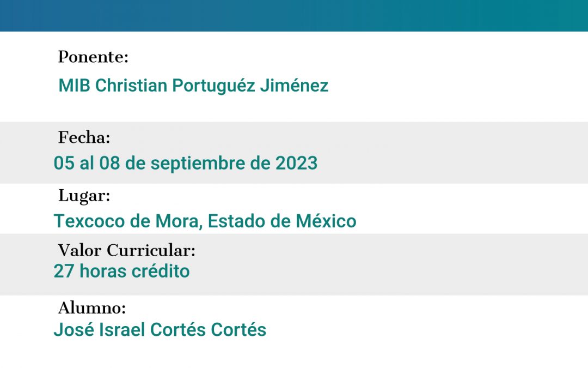Click the blue gradient header bar
The image size is (588, 368).
pos(294,15)
